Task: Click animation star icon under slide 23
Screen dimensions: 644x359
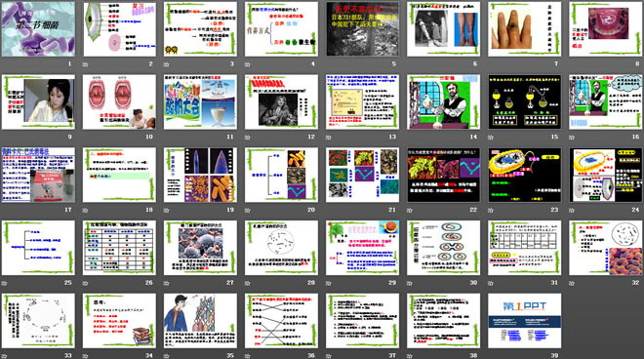Action: click(491, 211)
